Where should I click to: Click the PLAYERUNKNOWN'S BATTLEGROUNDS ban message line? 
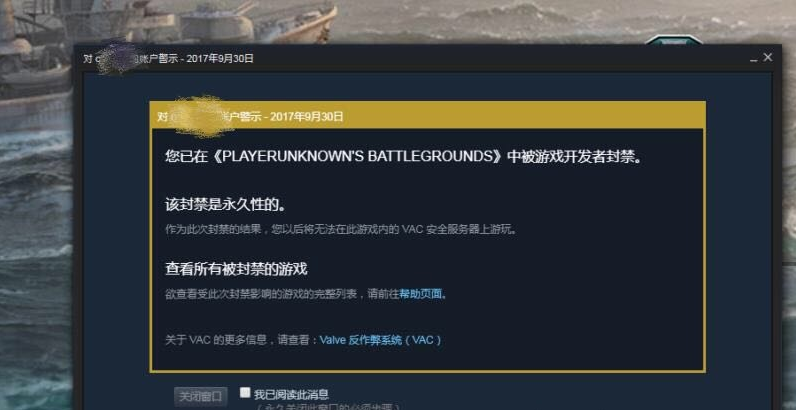pyautogui.click(x=404, y=157)
